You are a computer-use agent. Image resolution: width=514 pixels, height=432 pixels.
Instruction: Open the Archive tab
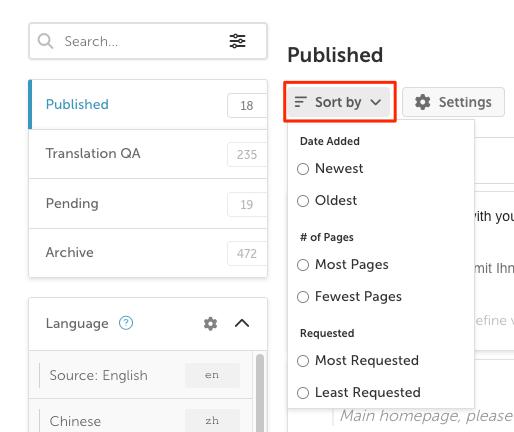[148, 253]
